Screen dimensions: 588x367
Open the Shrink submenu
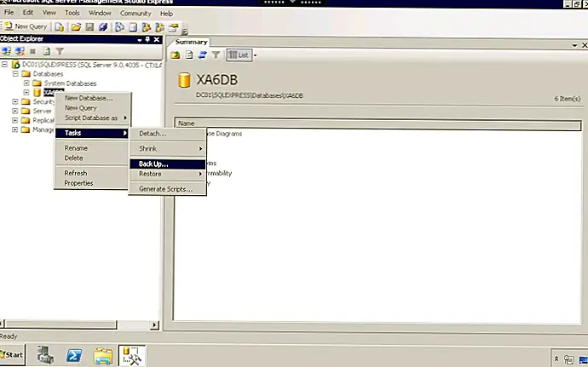click(x=168, y=148)
